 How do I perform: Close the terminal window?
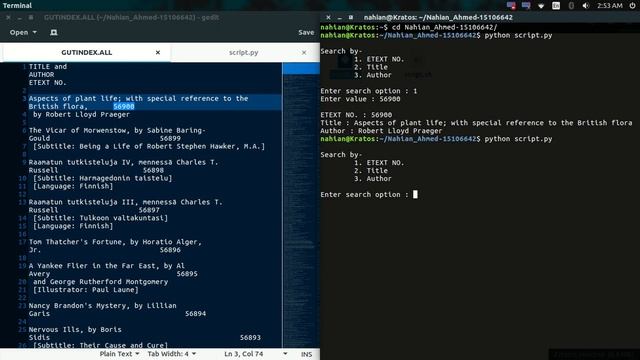(x=328, y=18)
